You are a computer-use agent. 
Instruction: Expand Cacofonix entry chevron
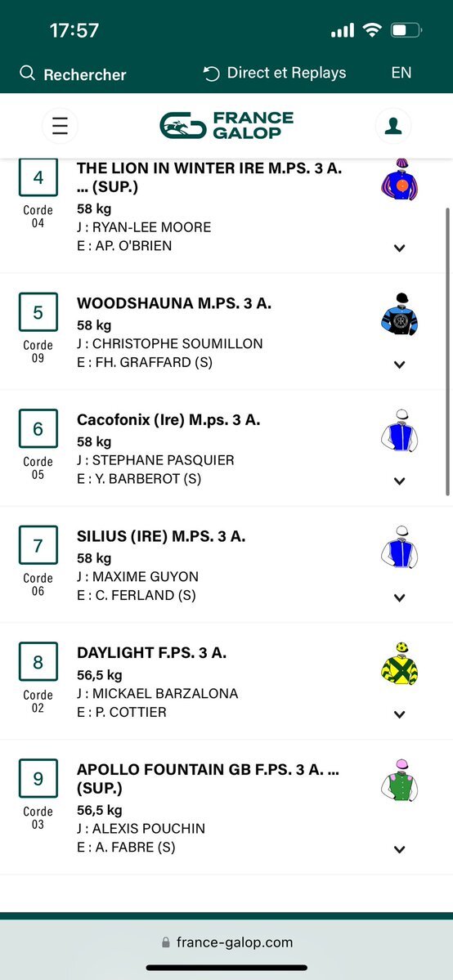(x=400, y=481)
